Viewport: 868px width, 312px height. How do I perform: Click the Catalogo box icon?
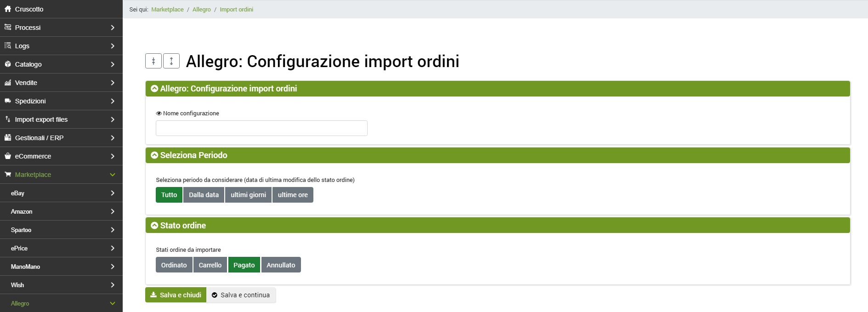(8, 64)
